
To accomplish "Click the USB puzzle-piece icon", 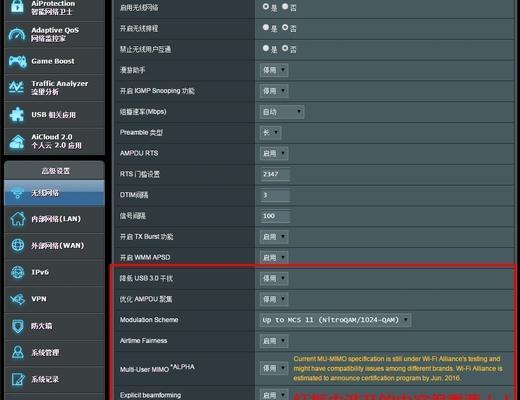I will pyautogui.click(x=17, y=114).
